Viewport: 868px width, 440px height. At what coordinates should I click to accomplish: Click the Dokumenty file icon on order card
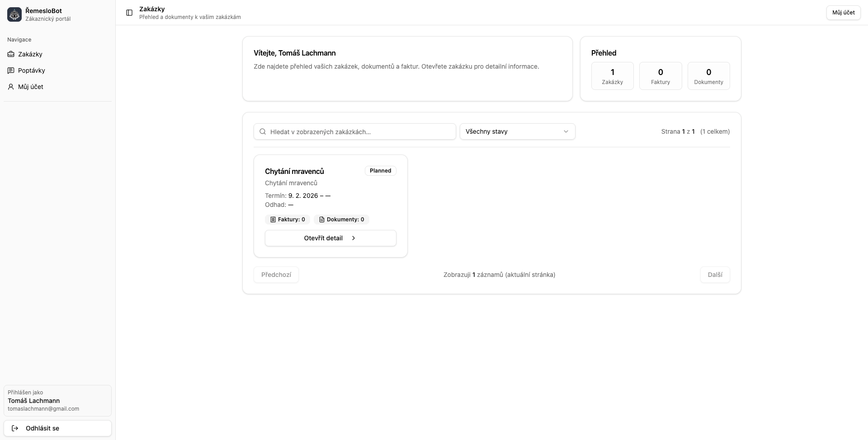point(322,220)
